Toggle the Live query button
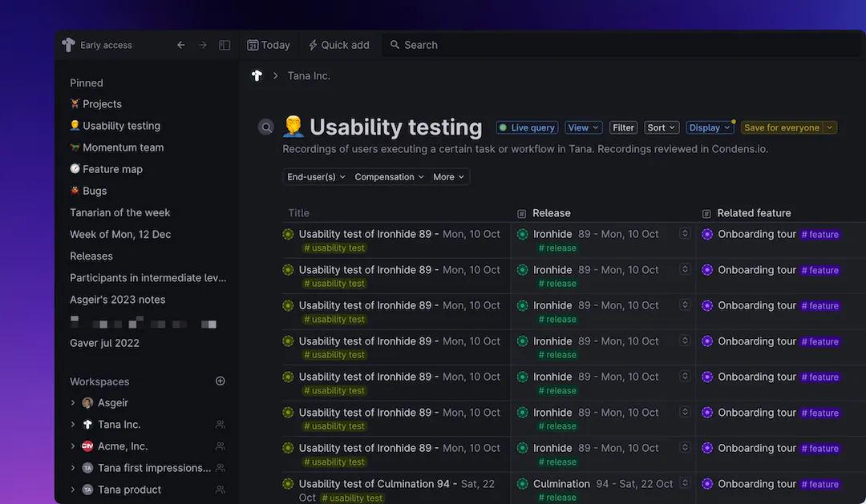The image size is (866, 504). pos(527,127)
